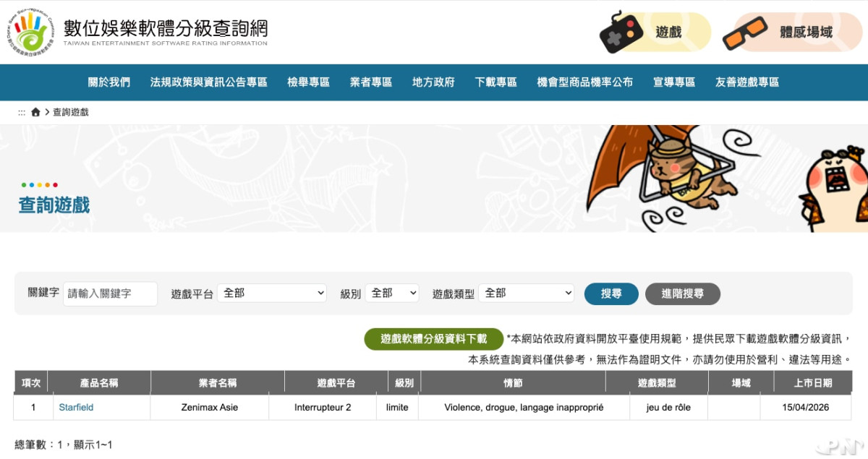This screenshot has width=868, height=459.
Task: Click the game controller icon
Action: tap(622, 32)
